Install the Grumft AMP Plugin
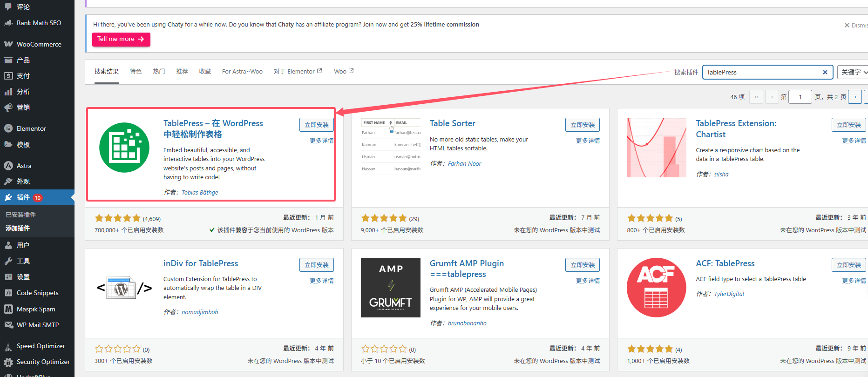Viewport: 868px width, 377px height. tap(583, 265)
